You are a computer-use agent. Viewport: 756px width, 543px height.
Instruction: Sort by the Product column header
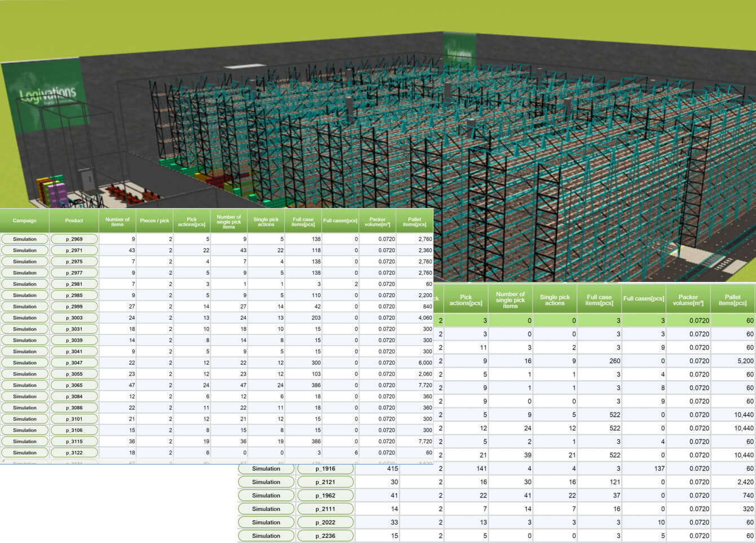[x=74, y=220]
